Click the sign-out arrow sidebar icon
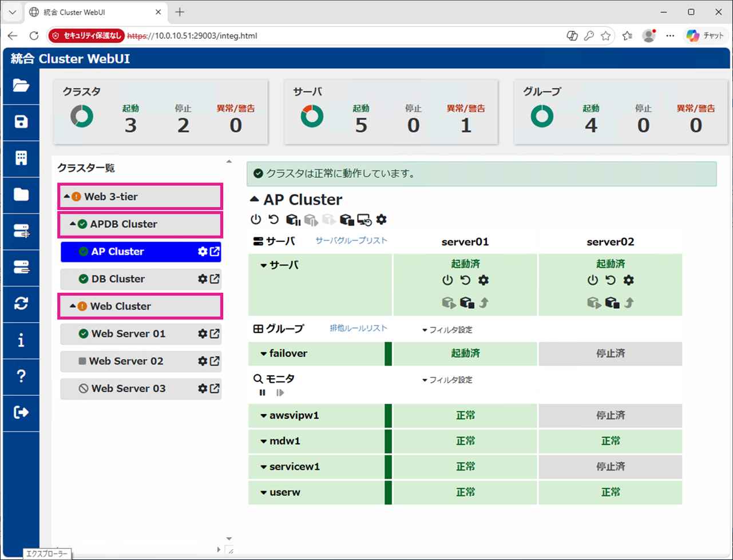733x560 pixels. pos(21,412)
